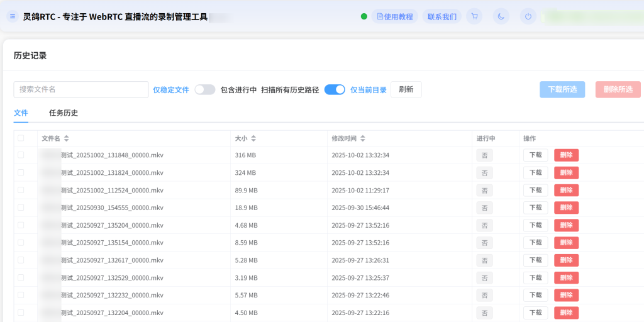Delete the 20250930_154555 file

[x=566, y=208]
